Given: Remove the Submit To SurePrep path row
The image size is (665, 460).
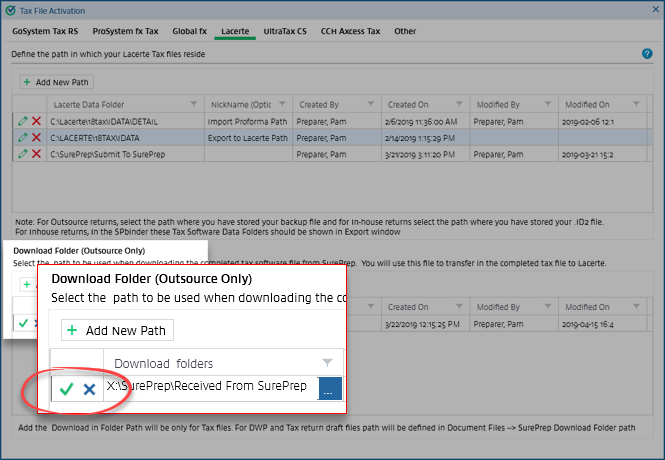Looking at the screenshot, I should pyautogui.click(x=36, y=154).
